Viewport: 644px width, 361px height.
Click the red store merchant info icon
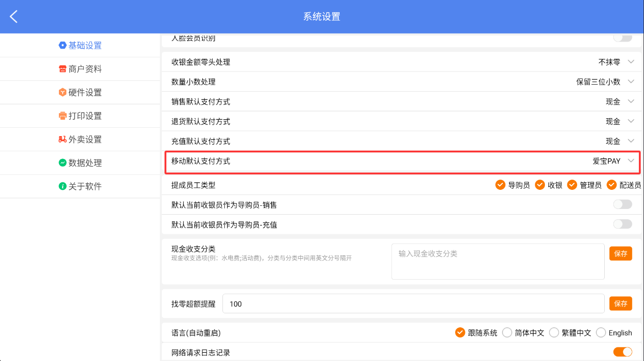pyautogui.click(x=62, y=69)
